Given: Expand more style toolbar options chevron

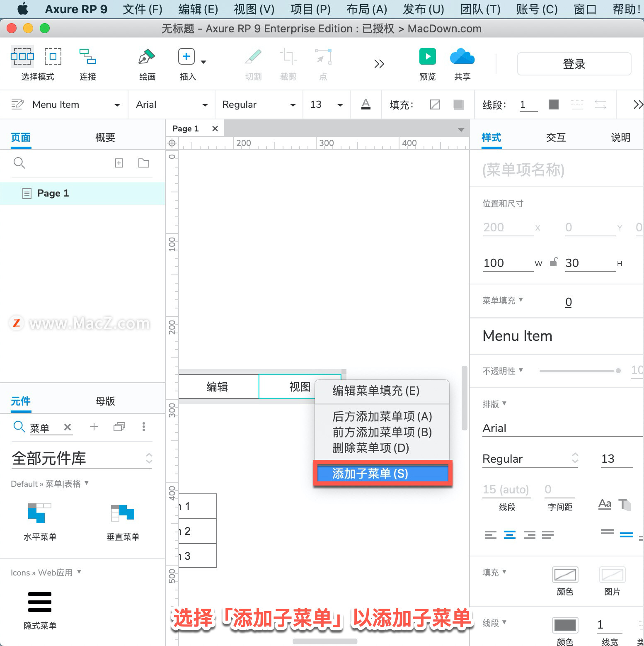Looking at the screenshot, I should 638,104.
